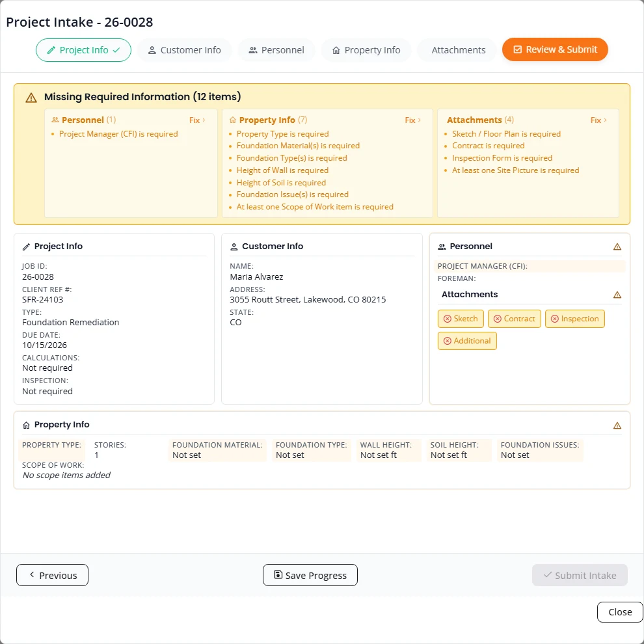
Task: Click 'Foundation Material(s) is required' message
Action: [x=298, y=146]
